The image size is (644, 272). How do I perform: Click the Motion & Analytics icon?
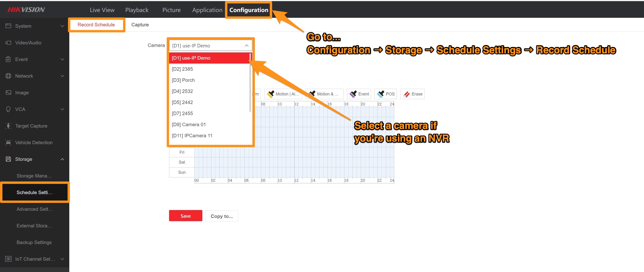click(323, 94)
